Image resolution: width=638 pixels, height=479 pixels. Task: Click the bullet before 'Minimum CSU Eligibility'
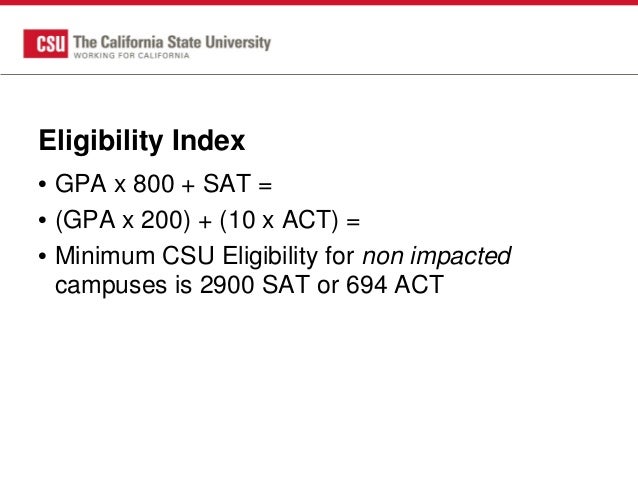pos(42,256)
